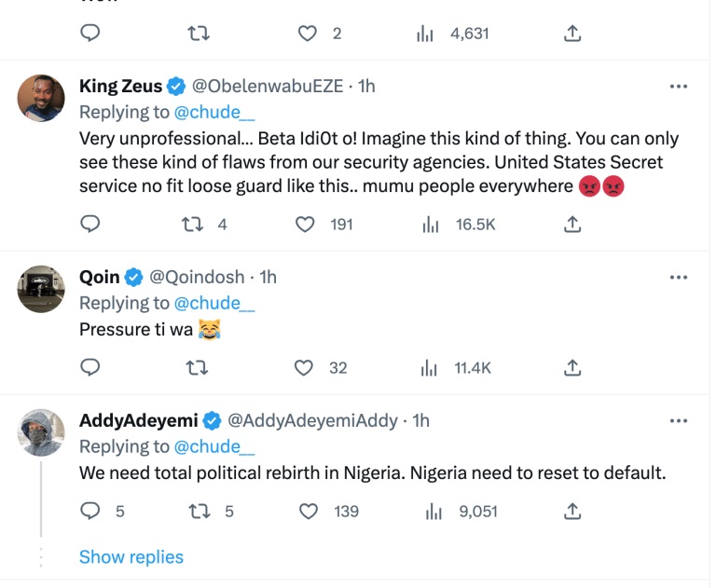Share Qoin's tweet
716x588 pixels.
coord(573,367)
